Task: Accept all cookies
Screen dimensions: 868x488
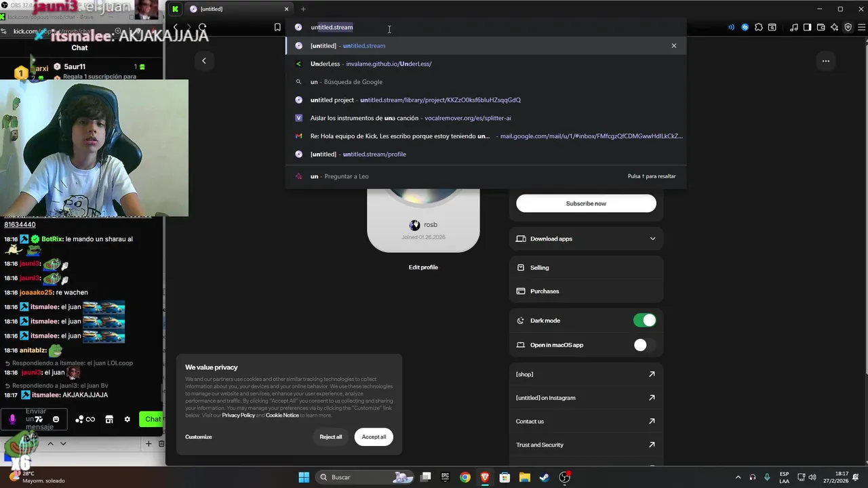Action: pyautogui.click(x=374, y=437)
